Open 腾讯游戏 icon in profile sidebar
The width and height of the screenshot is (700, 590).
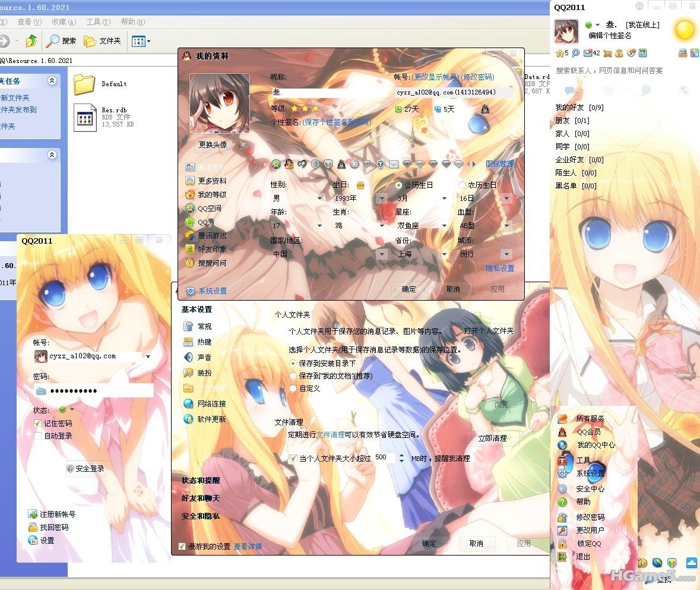[190, 235]
